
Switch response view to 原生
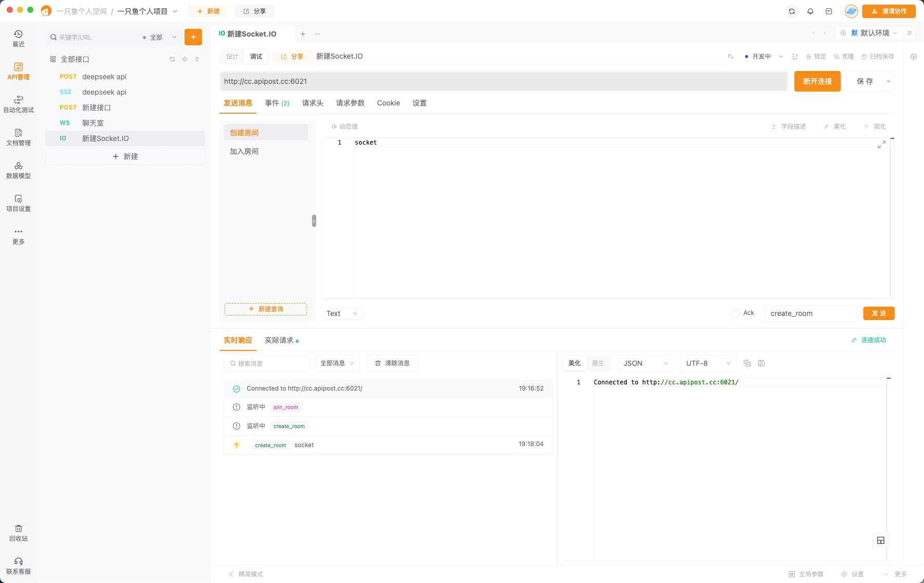[x=598, y=363]
